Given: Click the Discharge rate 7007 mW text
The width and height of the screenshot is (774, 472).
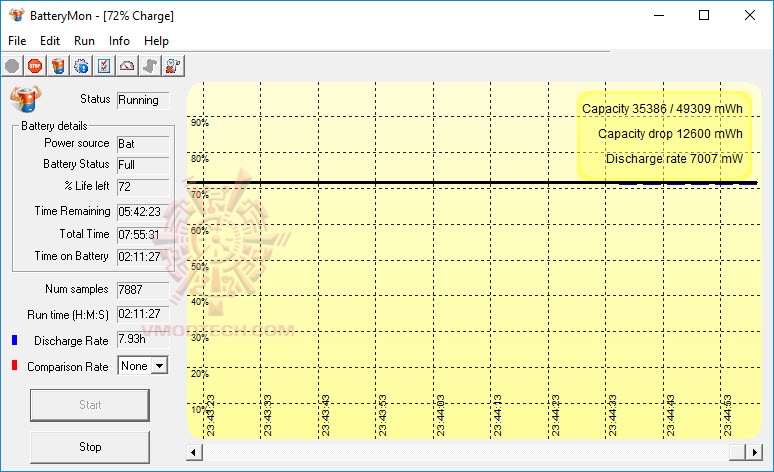Looking at the screenshot, I should pyautogui.click(x=674, y=158).
